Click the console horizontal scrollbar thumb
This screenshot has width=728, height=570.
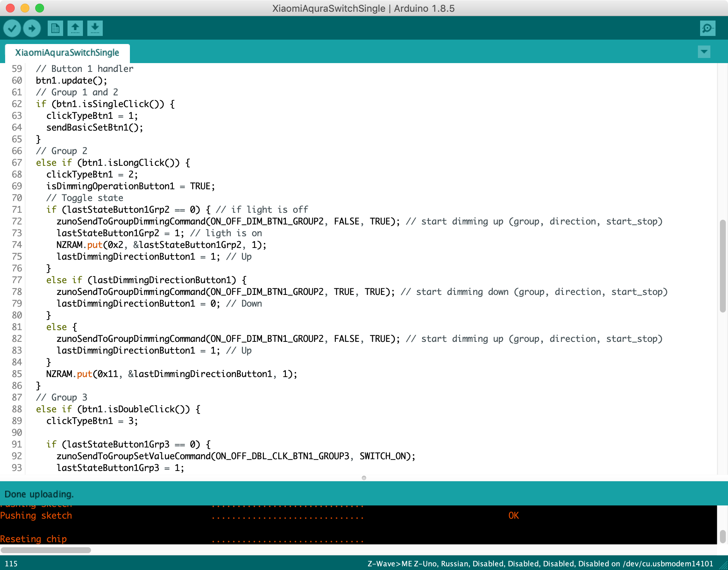(46, 550)
